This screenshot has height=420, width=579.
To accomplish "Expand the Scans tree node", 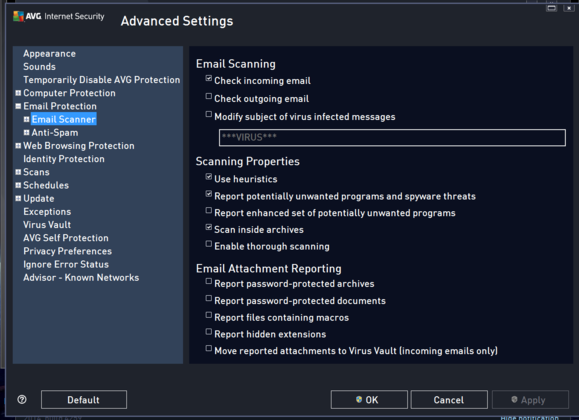I will tap(18, 172).
